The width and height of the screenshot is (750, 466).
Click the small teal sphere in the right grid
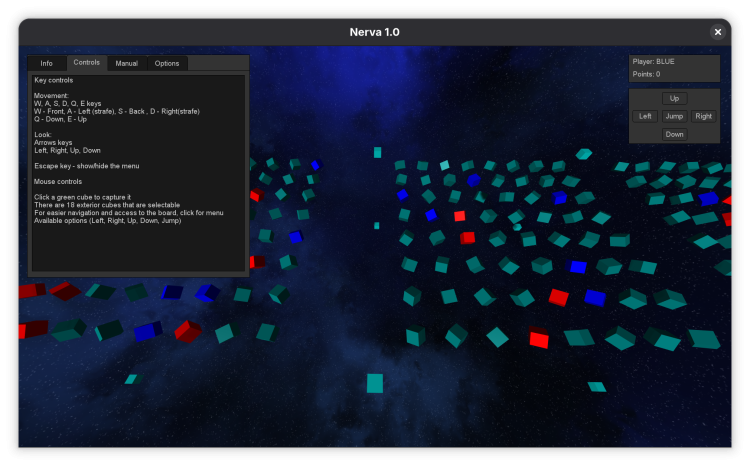click(x=517, y=228)
